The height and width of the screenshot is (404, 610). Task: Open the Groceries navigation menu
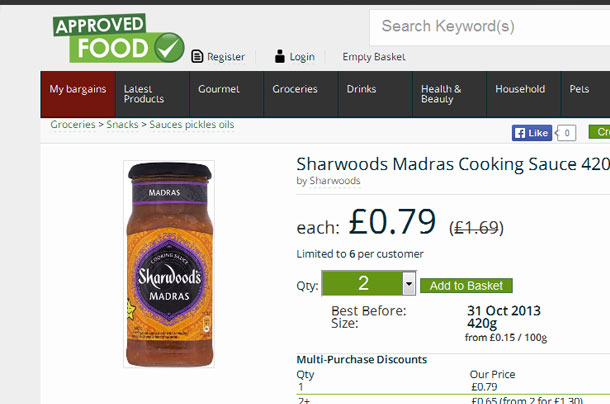[301, 94]
